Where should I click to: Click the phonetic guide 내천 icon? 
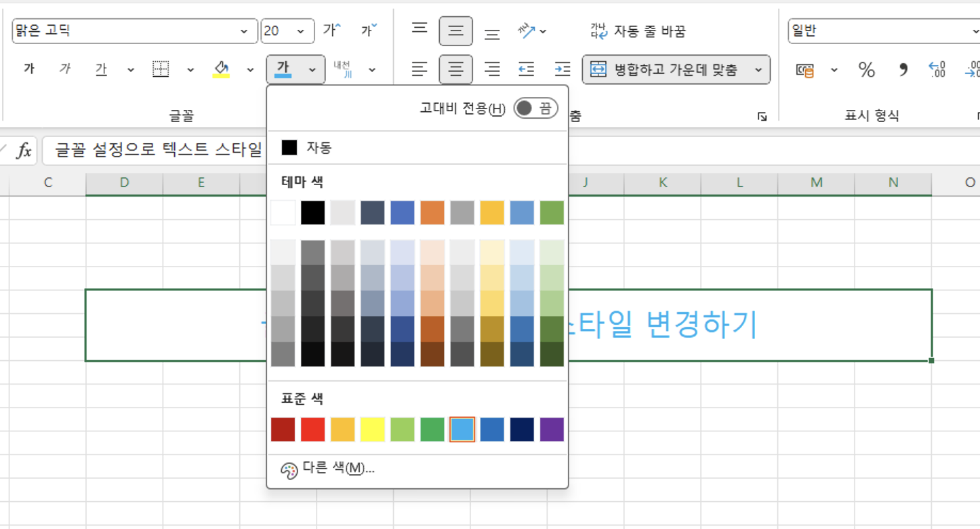[x=342, y=69]
